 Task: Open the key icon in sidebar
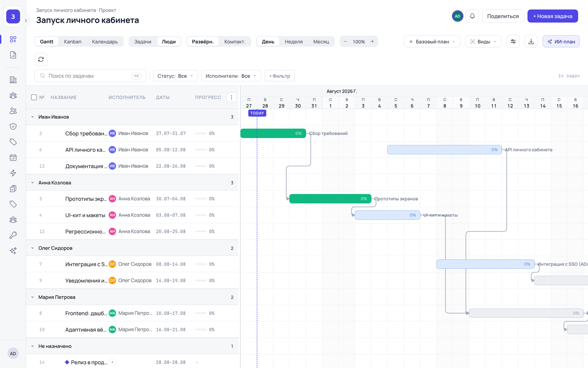(13, 235)
